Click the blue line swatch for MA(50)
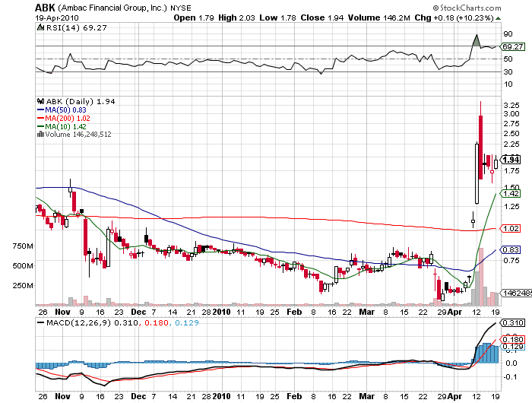The height and width of the screenshot is (403, 532). pos(41,110)
